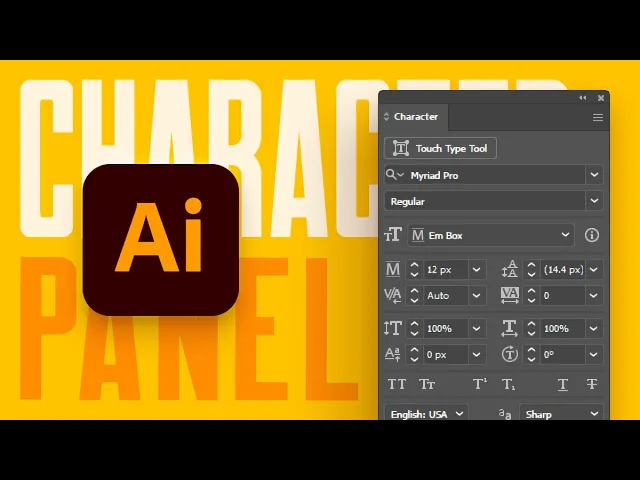The width and height of the screenshot is (640, 480).
Task: Click the 0° character rotation field
Action: (x=562, y=355)
